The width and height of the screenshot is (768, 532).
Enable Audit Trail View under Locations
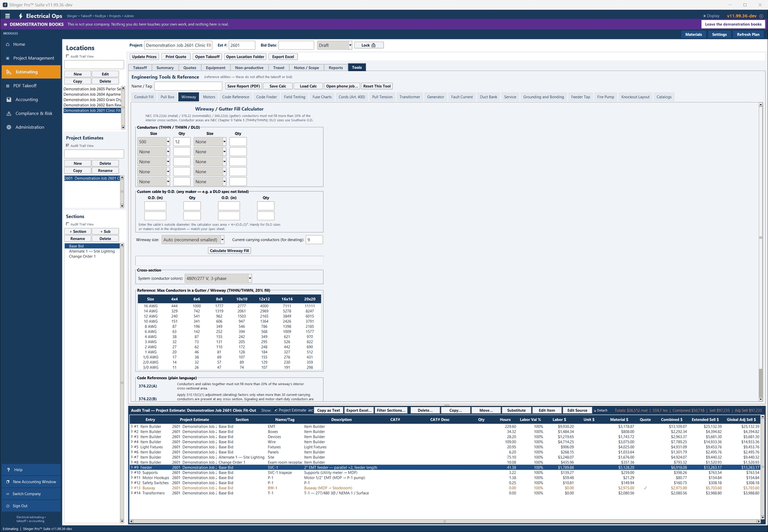tap(68, 56)
